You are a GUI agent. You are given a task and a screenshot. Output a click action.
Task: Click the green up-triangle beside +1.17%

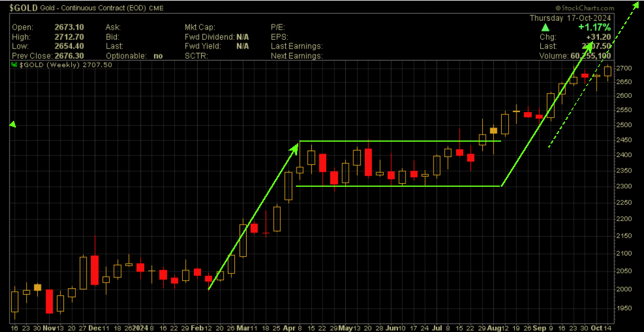click(x=544, y=27)
